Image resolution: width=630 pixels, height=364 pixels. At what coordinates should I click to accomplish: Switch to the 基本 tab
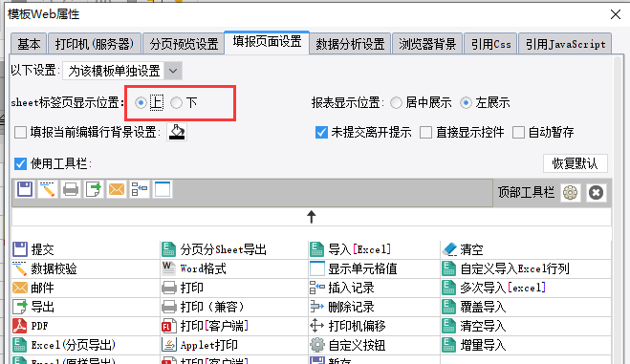[x=29, y=44]
